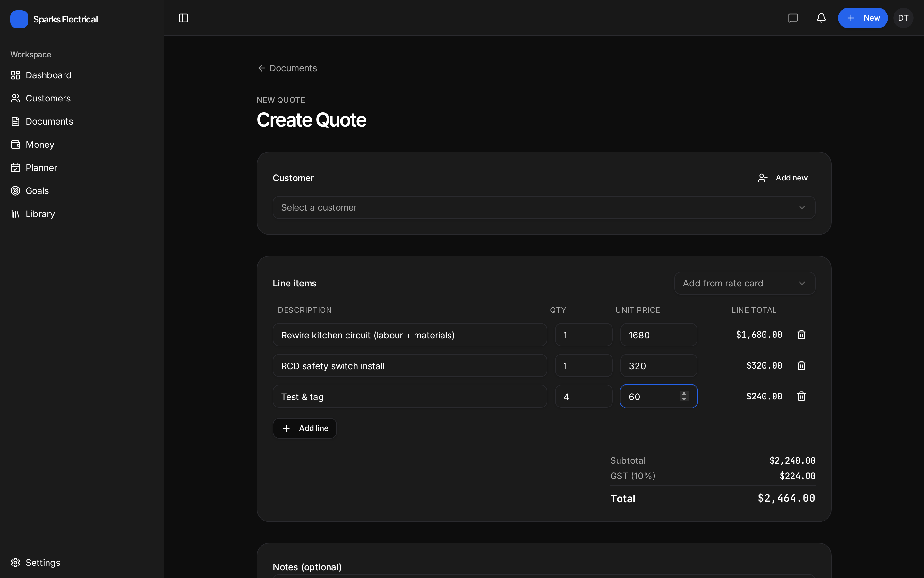Click the Money wallet icon
Image resolution: width=924 pixels, height=578 pixels.
click(15, 144)
